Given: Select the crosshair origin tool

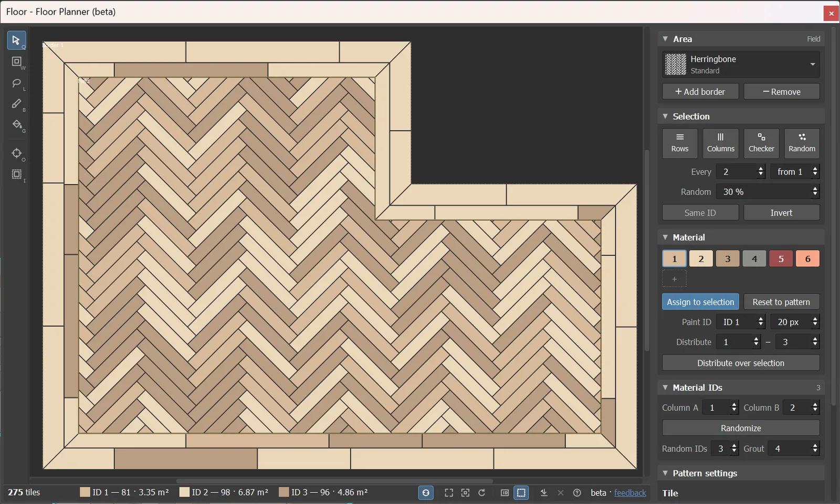Looking at the screenshot, I should point(16,153).
